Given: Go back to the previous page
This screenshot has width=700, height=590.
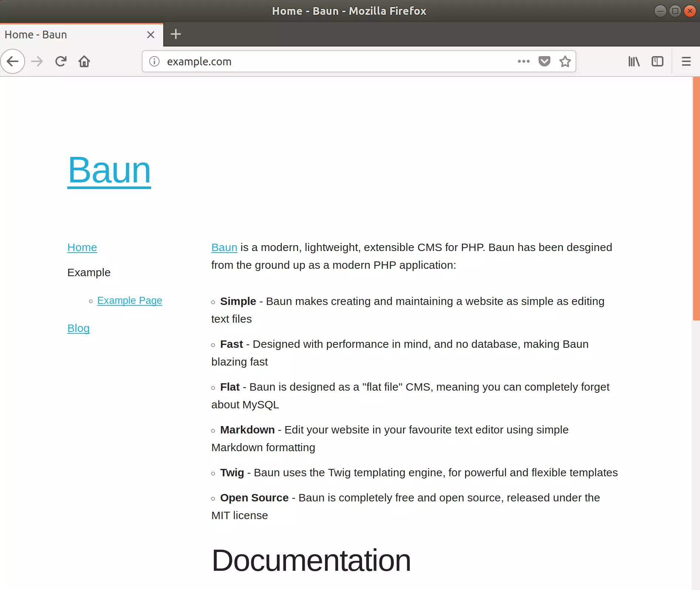Looking at the screenshot, I should (13, 61).
